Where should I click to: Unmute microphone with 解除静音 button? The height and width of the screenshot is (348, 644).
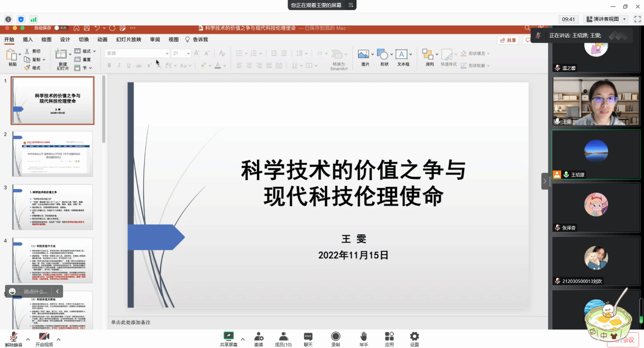click(13, 337)
